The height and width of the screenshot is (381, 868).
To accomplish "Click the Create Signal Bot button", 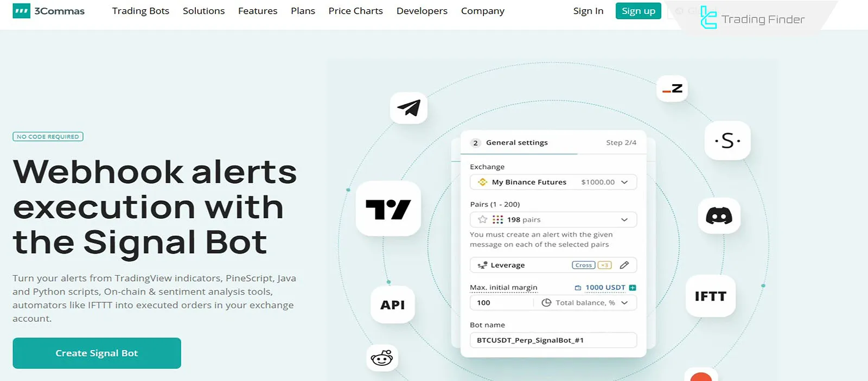I will pyautogui.click(x=97, y=353).
